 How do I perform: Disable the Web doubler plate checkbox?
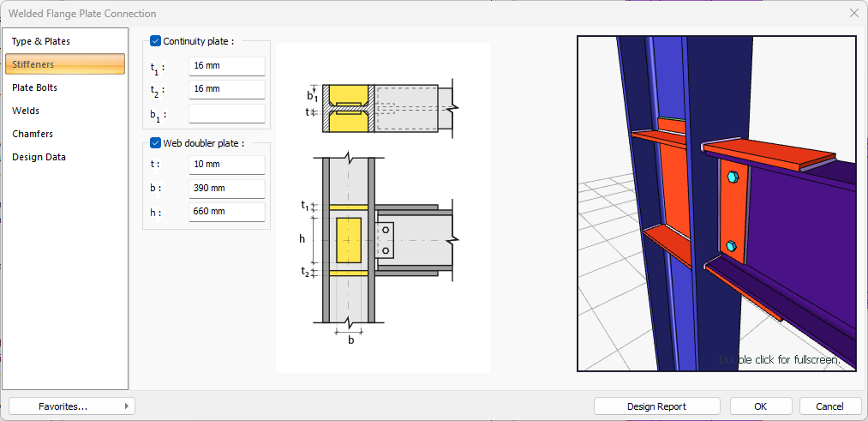click(x=156, y=143)
